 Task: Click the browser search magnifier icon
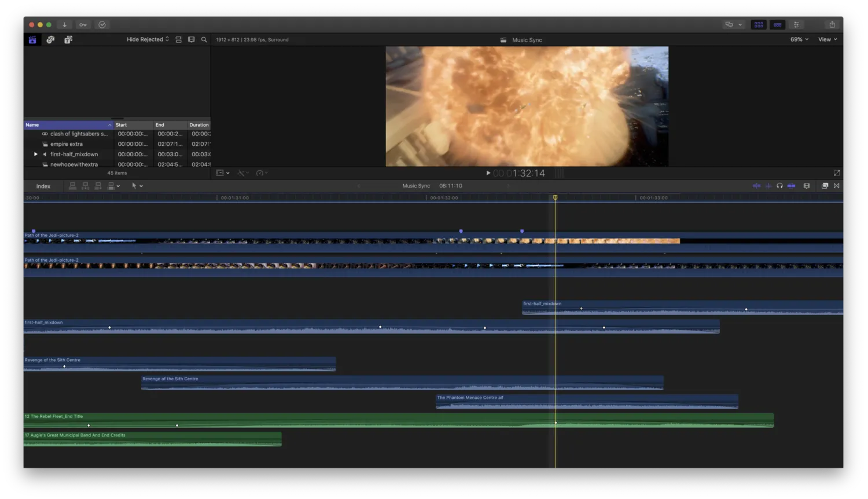pos(204,39)
